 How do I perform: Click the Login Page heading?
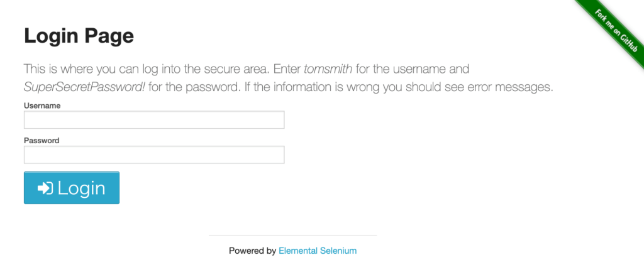tap(79, 36)
